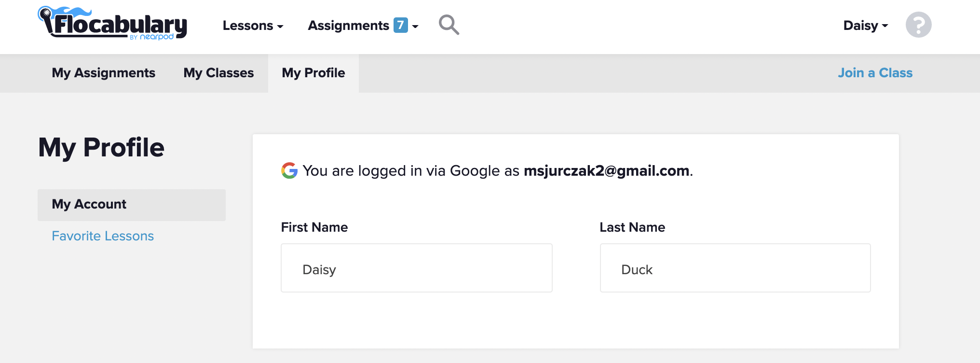Open the Favorite Lessons link
980x363 pixels.
click(103, 236)
